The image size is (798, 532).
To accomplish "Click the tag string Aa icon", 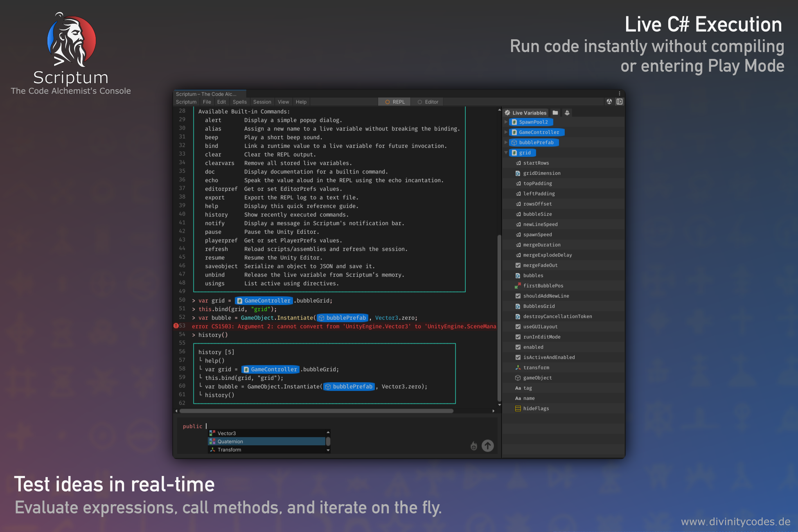I will [x=518, y=388].
